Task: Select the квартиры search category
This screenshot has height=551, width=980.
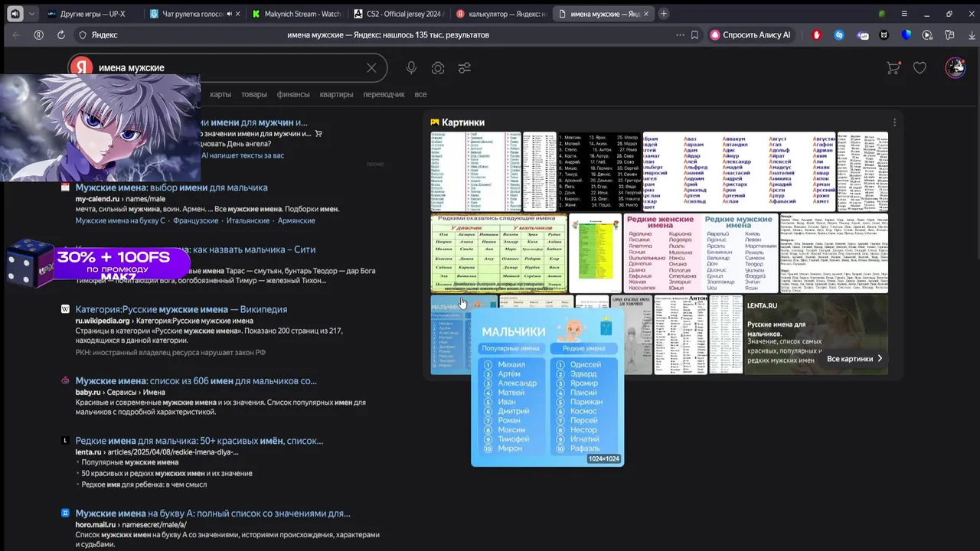Action: click(337, 94)
